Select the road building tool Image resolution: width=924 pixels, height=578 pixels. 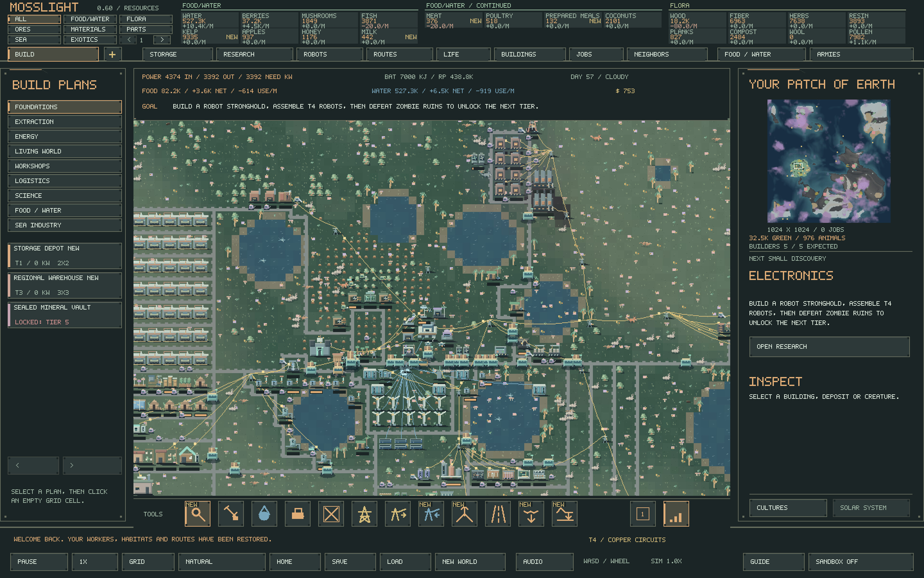pos(498,514)
